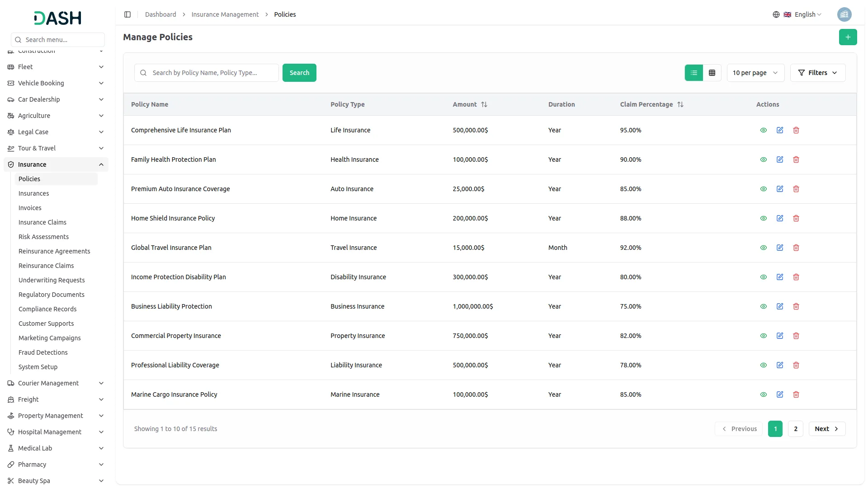View the Business Liability Protection policy
This screenshot has width=868, height=488.
coord(764,306)
